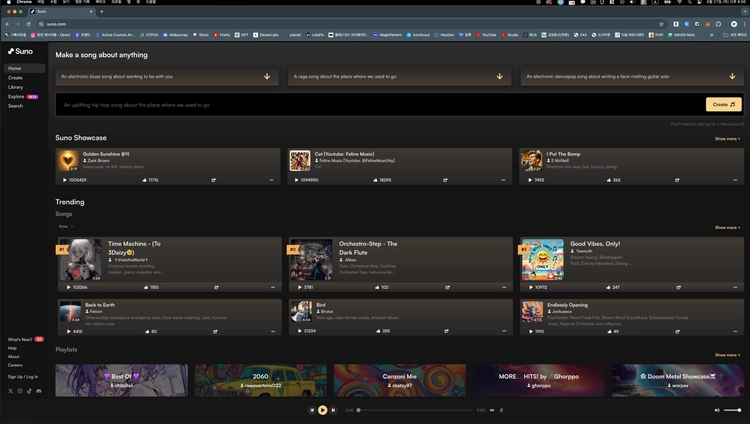The height and width of the screenshot is (424, 750).
Task: Toggle the loop control in player bar
Action: (492, 410)
